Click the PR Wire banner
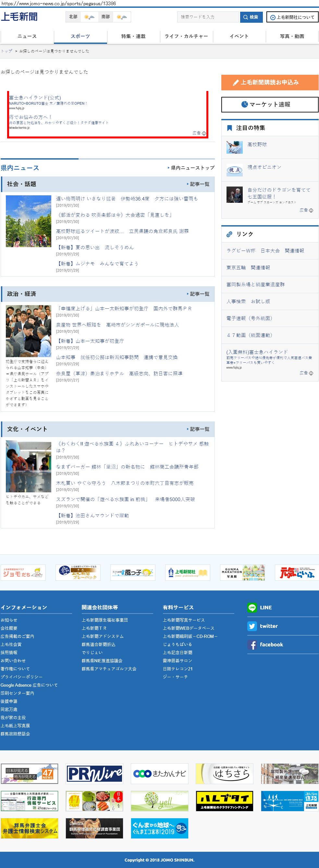319x868 pixels. pyautogui.click(x=94, y=774)
